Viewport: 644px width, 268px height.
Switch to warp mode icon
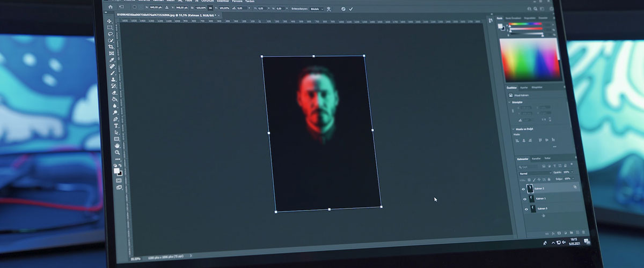click(328, 9)
